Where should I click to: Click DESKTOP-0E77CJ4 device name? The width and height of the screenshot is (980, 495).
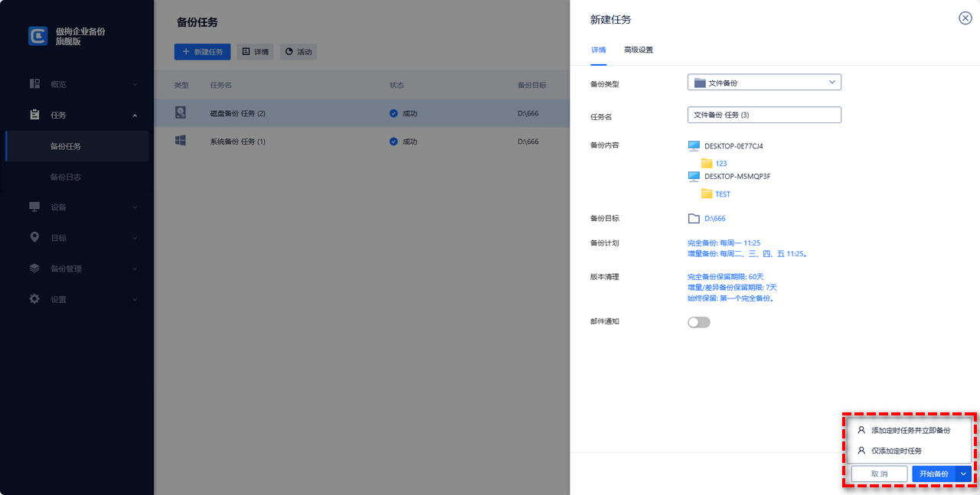coord(733,145)
